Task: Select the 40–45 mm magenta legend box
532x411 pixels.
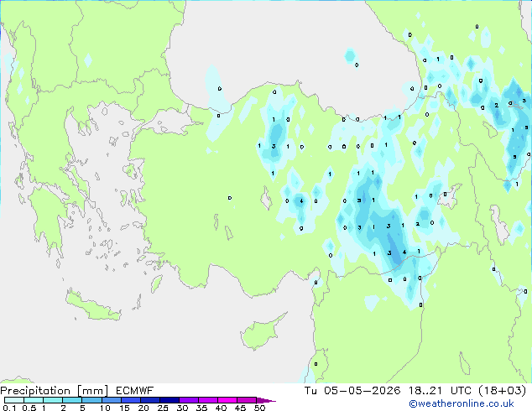Action: pos(227,400)
